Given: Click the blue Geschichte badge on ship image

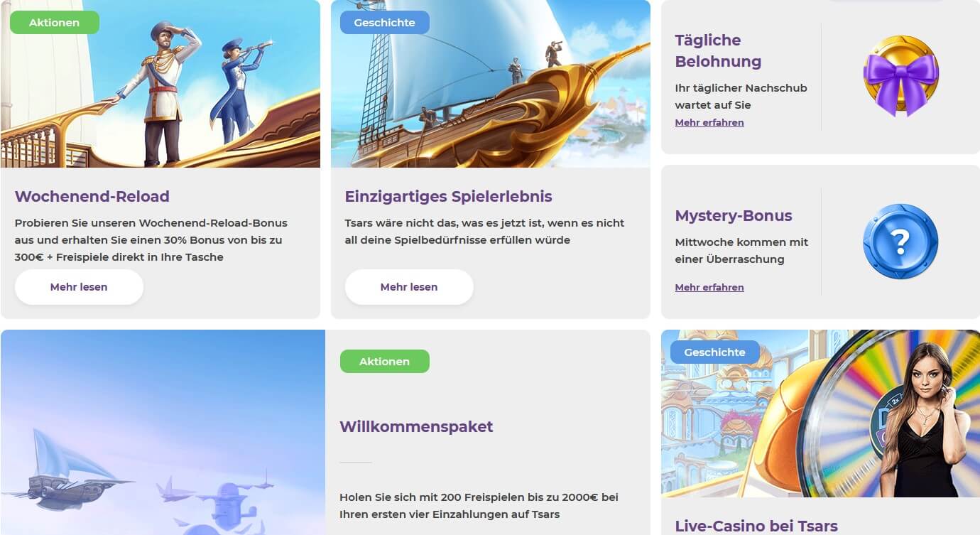Looking at the screenshot, I should pyautogui.click(x=385, y=23).
